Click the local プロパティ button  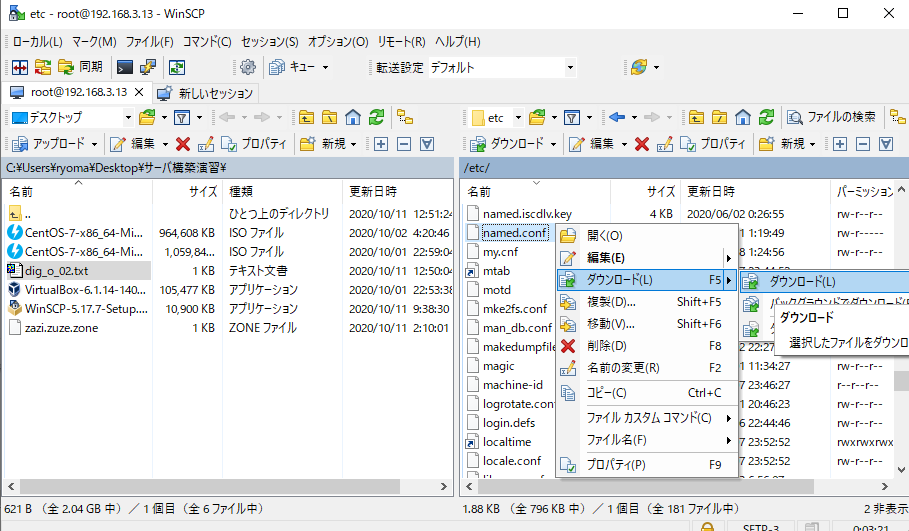click(254, 144)
